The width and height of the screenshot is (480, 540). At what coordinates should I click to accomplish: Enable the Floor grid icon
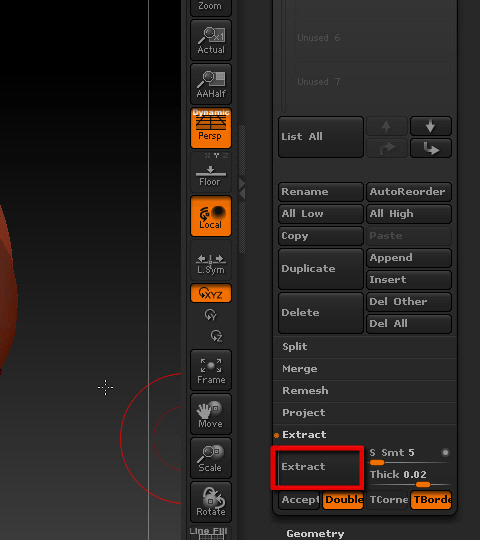(211, 172)
